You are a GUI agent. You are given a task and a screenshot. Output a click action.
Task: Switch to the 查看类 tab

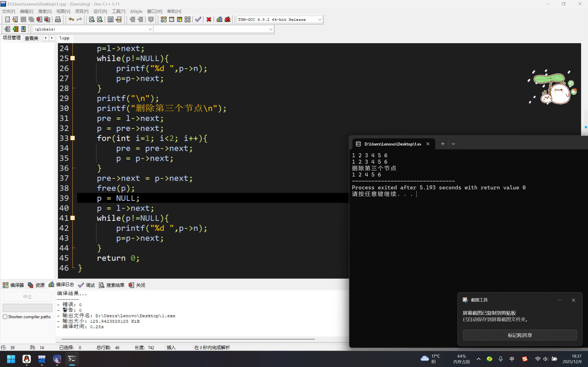tap(31, 38)
